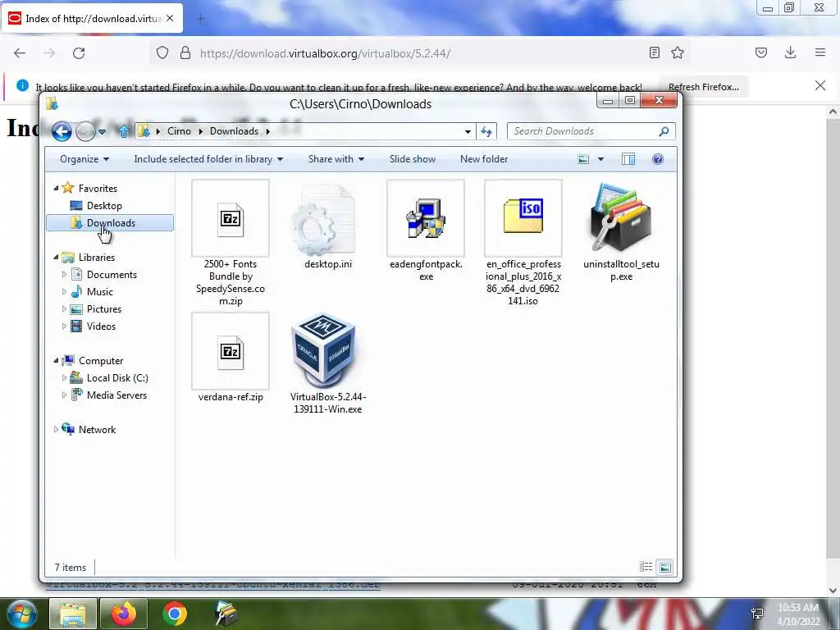Click Explorer Forward navigation arrow

click(85, 131)
